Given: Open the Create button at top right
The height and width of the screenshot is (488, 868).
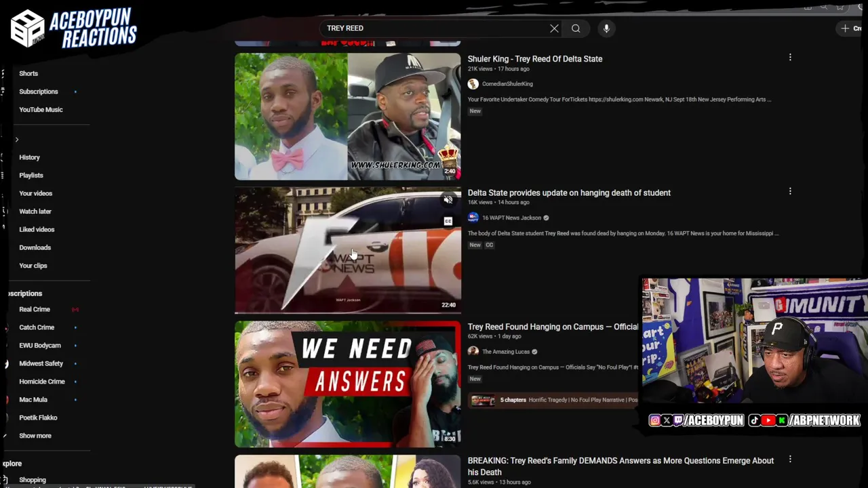Looking at the screenshot, I should (852, 28).
